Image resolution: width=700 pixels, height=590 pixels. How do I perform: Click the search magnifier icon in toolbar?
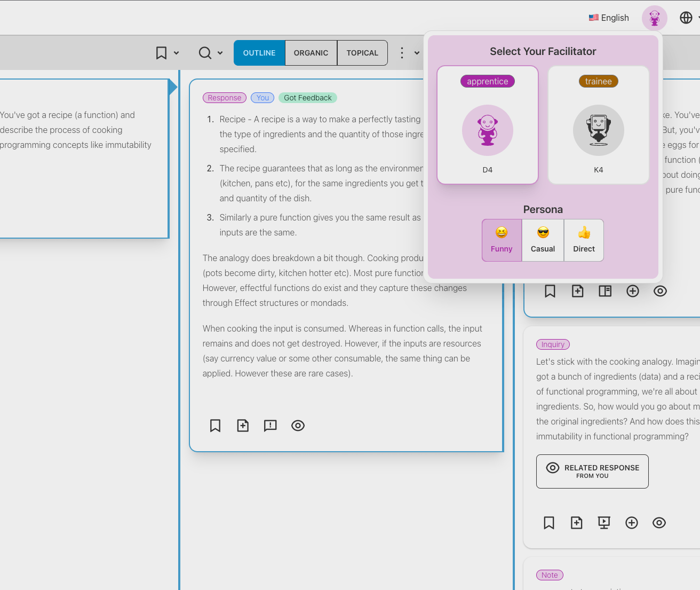tap(205, 53)
